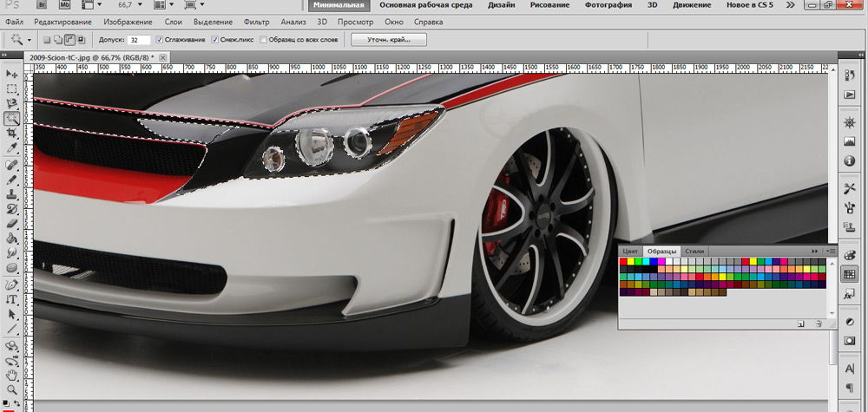Image resolution: width=868 pixels, height=412 pixels.
Task: Switch to the Минимальная workspace
Action: (x=339, y=5)
